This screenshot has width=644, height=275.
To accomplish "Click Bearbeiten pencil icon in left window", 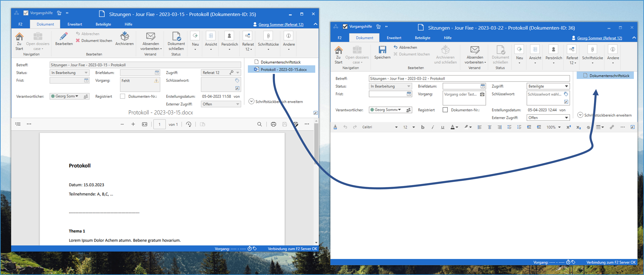I will coord(64,36).
